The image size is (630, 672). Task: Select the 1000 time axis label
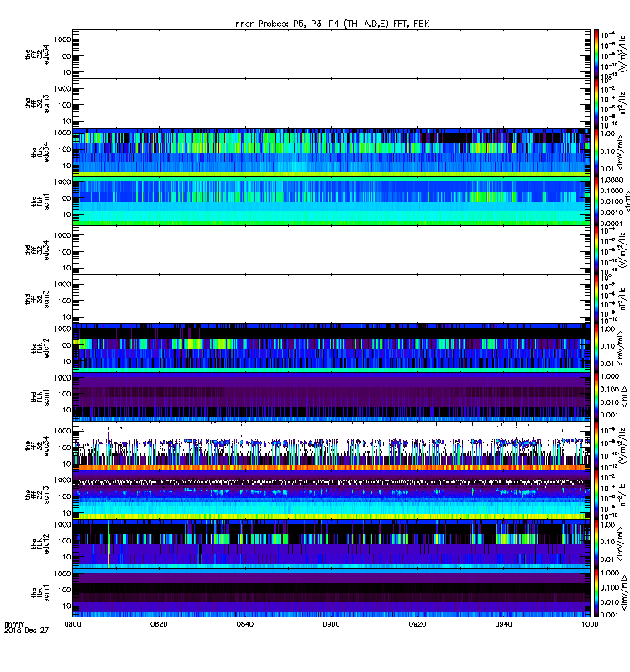click(590, 624)
